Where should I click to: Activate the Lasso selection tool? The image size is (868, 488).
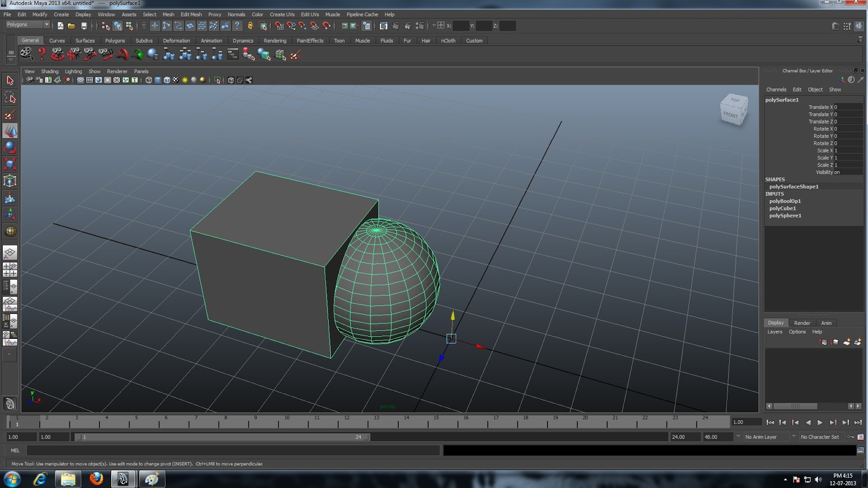pyautogui.click(x=10, y=98)
